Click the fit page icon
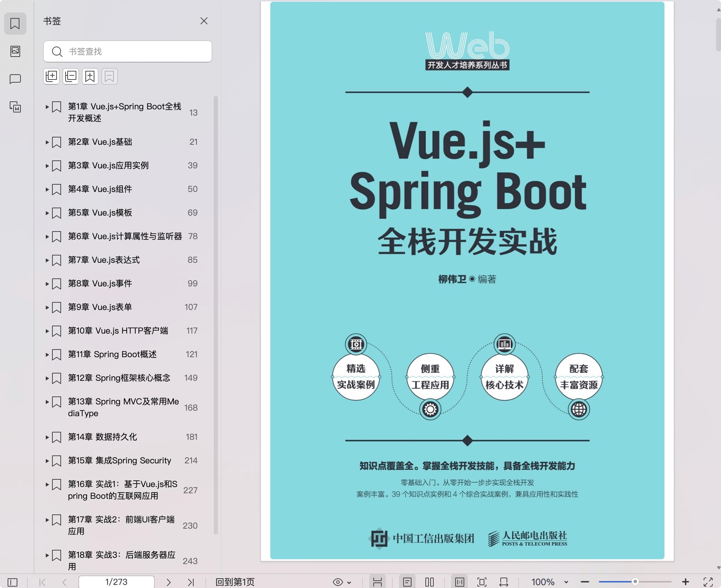Image resolution: width=721 pixels, height=588 pixels. click(x=482, y=582)
